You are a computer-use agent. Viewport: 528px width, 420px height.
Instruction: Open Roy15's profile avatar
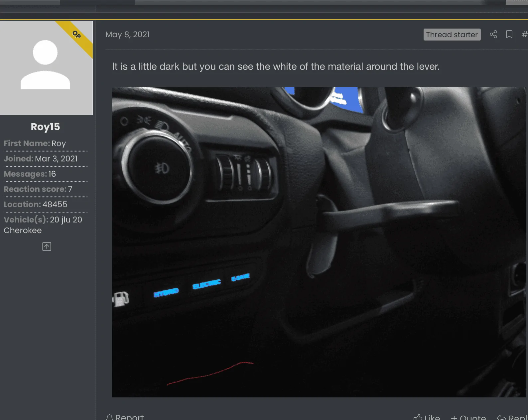click(x=46, y=68)
